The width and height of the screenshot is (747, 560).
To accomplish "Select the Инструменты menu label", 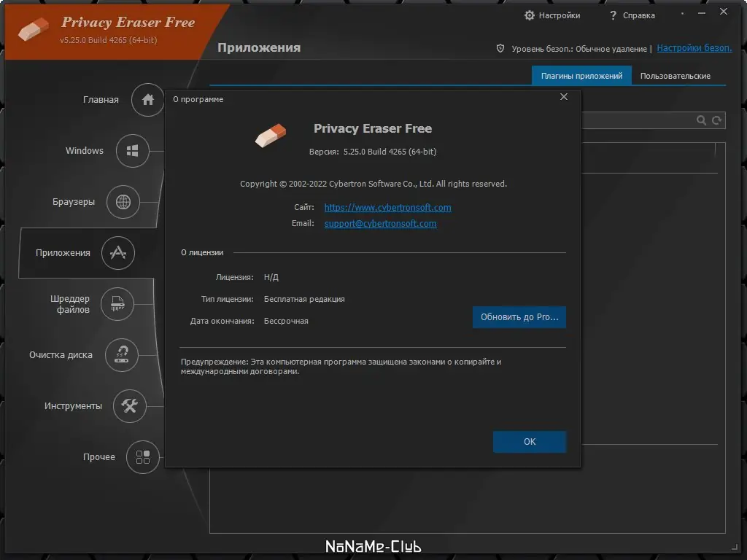I will [73, 405].
